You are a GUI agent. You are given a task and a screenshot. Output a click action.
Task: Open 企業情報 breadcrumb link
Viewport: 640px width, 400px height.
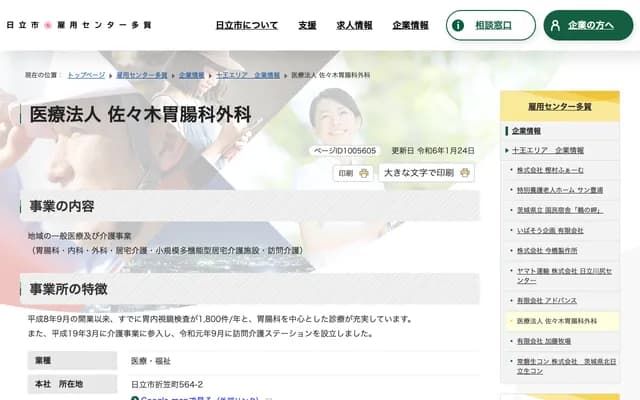(191, 75)
